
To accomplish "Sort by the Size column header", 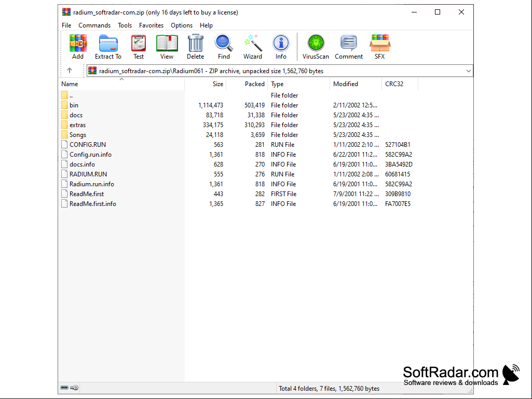I will point(205,84).
